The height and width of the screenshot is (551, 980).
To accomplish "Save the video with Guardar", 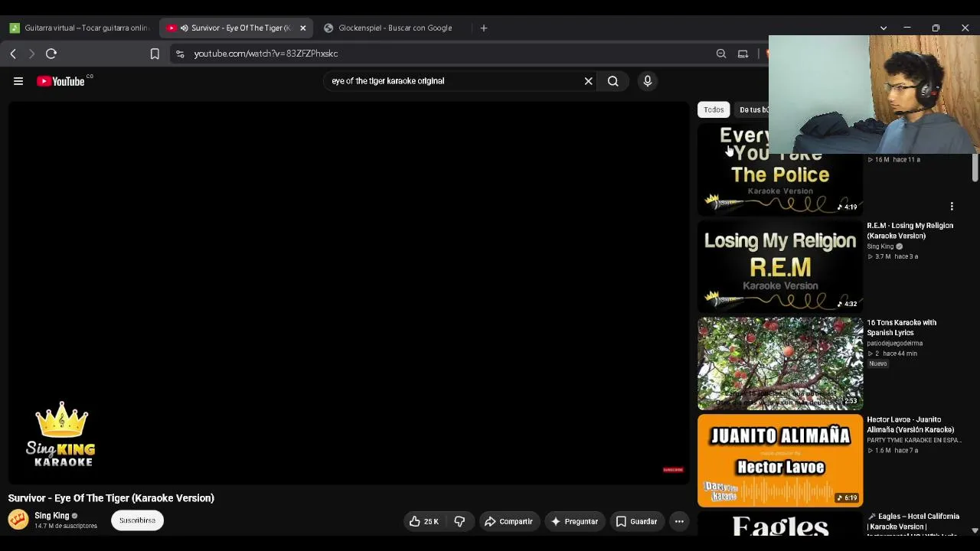I will (x=636, y=522).
